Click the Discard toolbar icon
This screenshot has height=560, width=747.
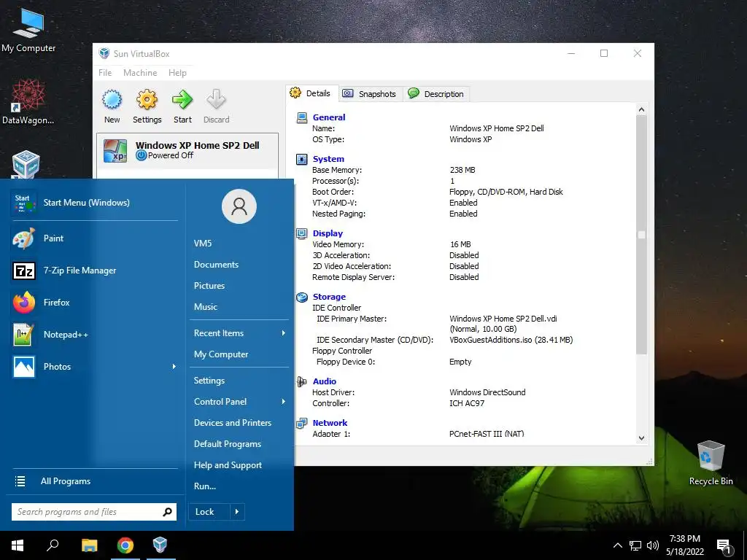coord(216,100)
